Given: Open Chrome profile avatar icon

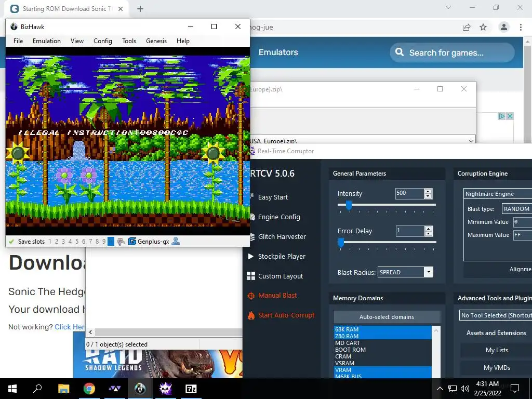Looking at the screenshot, I should click(504, 27).
